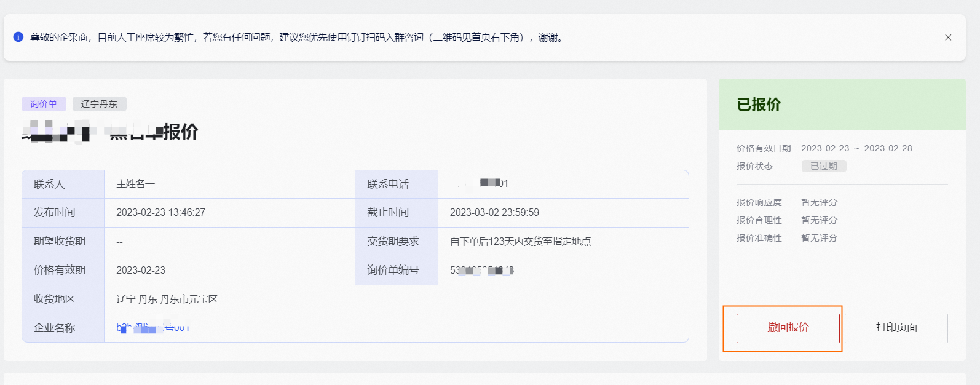980x385 pixels.
Task: Open the company name link
Action: point(153,328)
